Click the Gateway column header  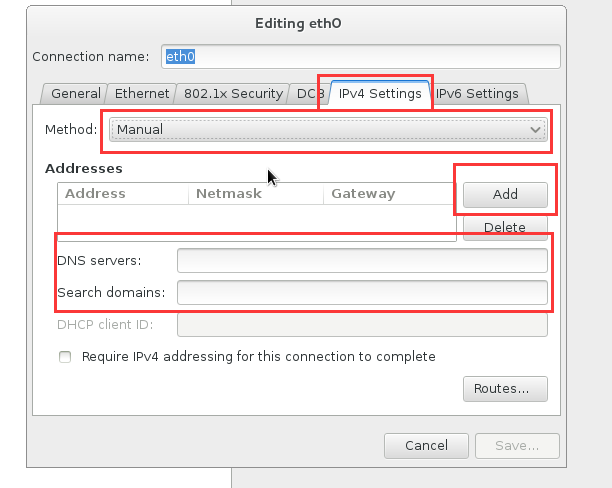pos(389,194)
